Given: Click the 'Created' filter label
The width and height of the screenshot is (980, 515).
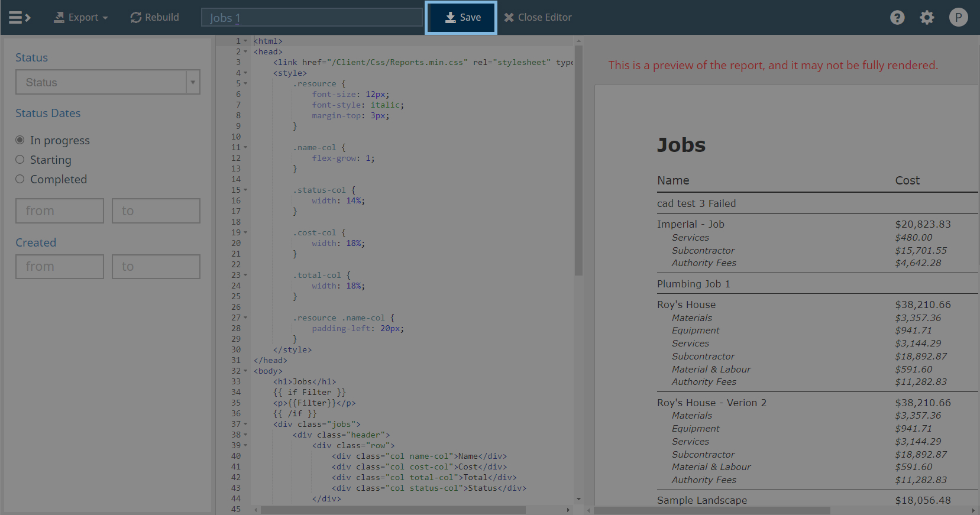Looking at the screenshot, I should click(x=35, y=242).
